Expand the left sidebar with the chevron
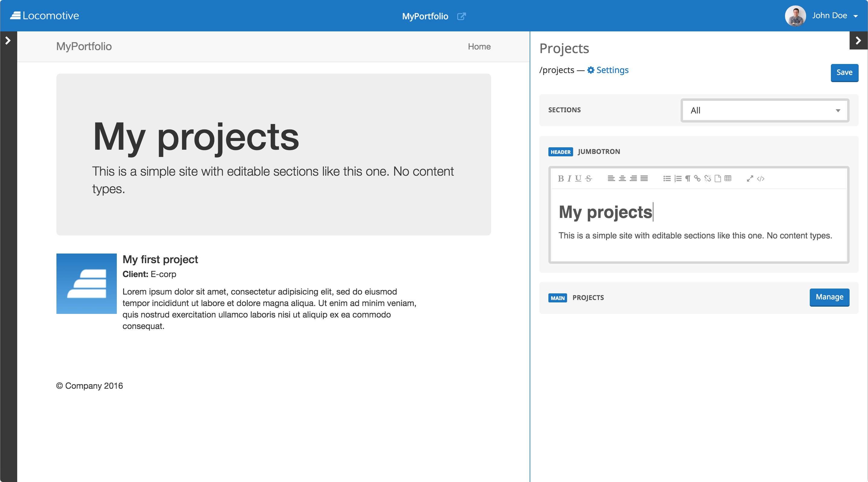 tap(8, 41)
